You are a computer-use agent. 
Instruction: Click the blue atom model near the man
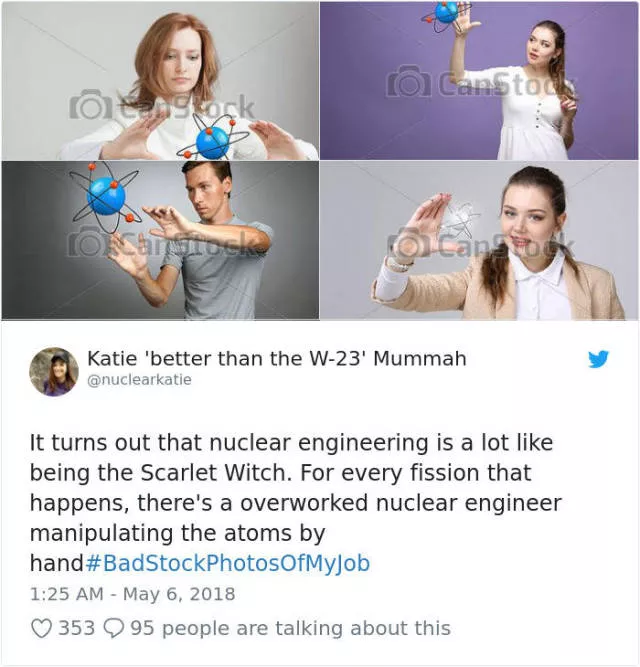coord(106,197)
